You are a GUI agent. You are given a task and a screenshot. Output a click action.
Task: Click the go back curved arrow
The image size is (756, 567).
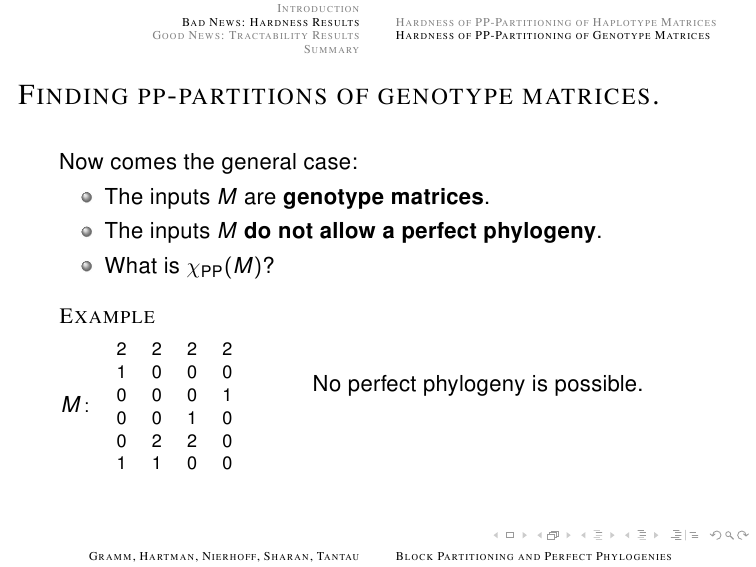(x=716, y=535)
